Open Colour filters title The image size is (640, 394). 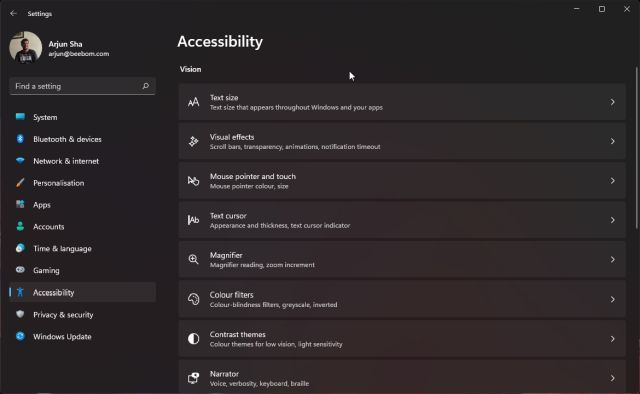point(231,295)
